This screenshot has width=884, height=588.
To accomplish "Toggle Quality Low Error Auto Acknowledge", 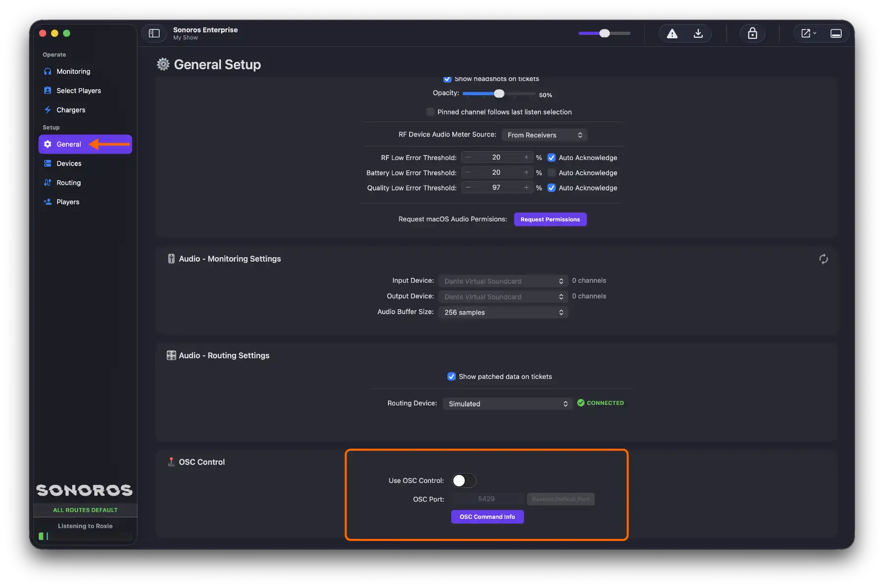I will [x=552, y=188].
